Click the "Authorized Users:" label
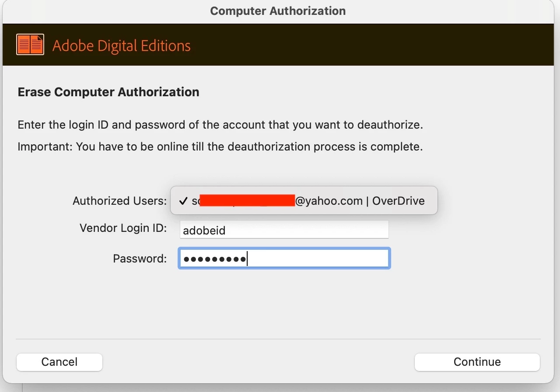Screen dimensions: 560x392 click(120, 201)
